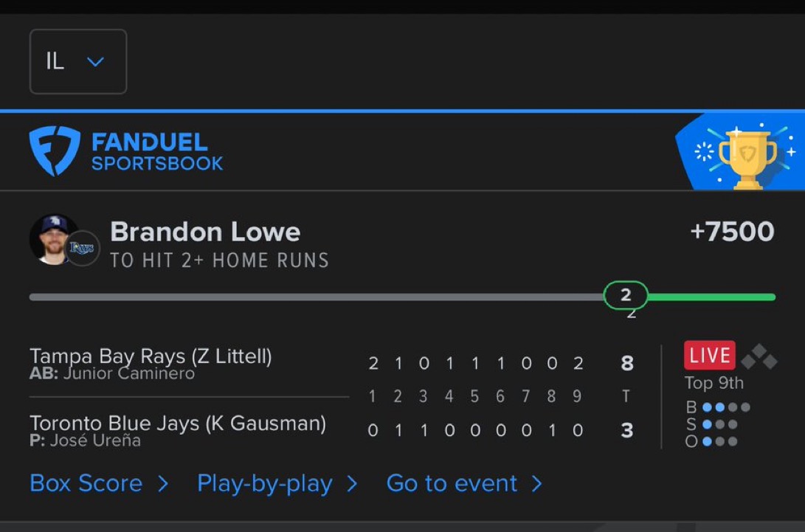The width and height of the screenshot is (805, 532).
Task: Click the progress bar marker labeled 2
Action: (625, 295)
